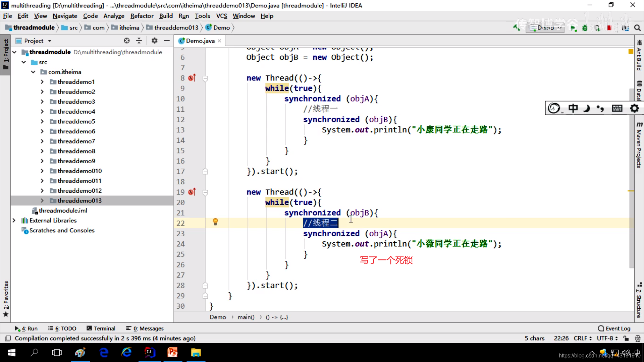Image resolution: width=644 pixels, height=362 pixels.
Task: Build the project using the hammer icon
Action: click(517, 28)
